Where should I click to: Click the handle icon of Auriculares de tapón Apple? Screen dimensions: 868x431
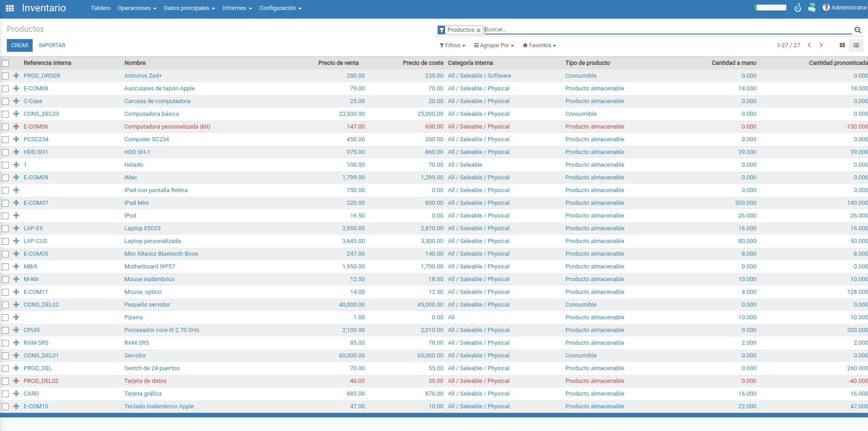pos(16,89)
